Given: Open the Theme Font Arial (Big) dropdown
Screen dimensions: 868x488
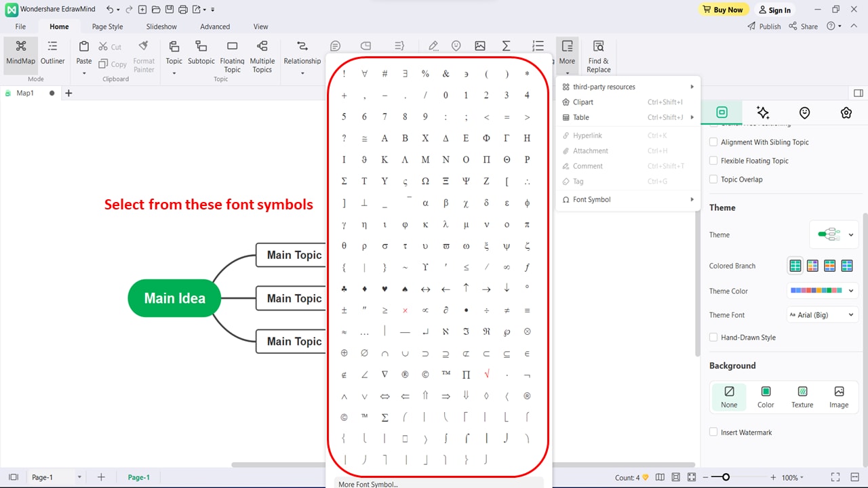Looking at the screenshot, I should [822, 315].
